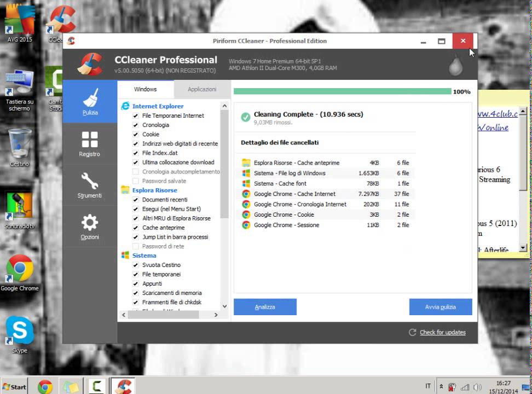Uncheck the Cookie checkbox

coord(136,135)
